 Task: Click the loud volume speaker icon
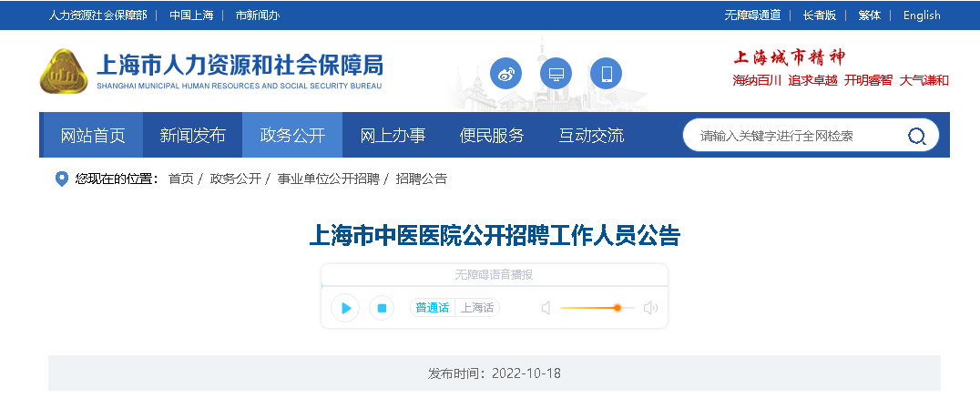649,308
